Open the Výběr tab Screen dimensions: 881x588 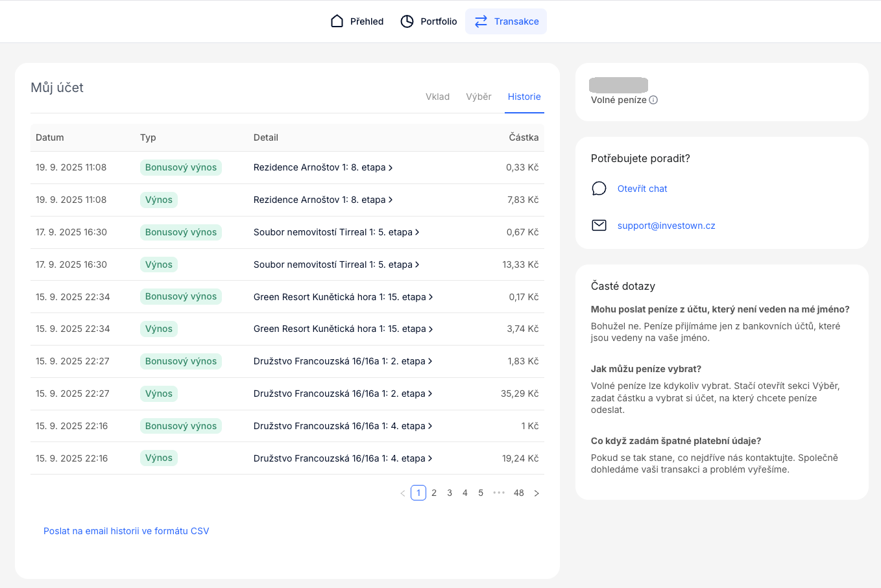478,97
